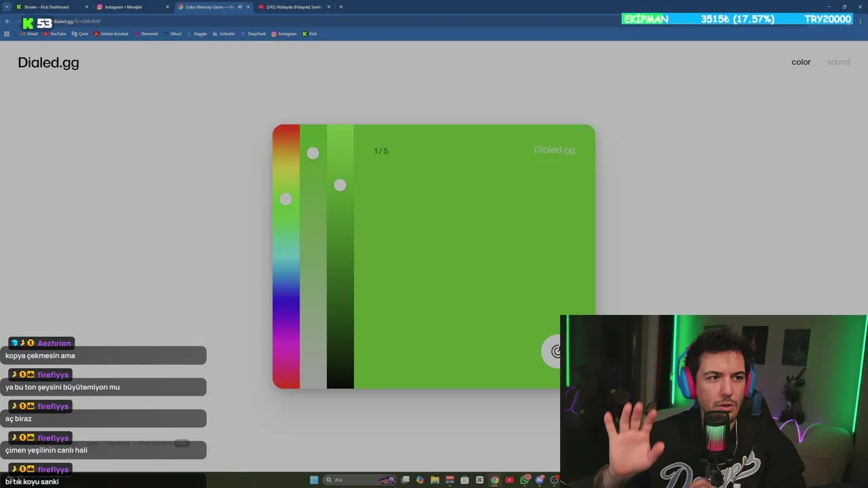This screenshot has height=488, width=868.
Task: Click the taskbar search box labeled Ara
Action: [359, 480]
